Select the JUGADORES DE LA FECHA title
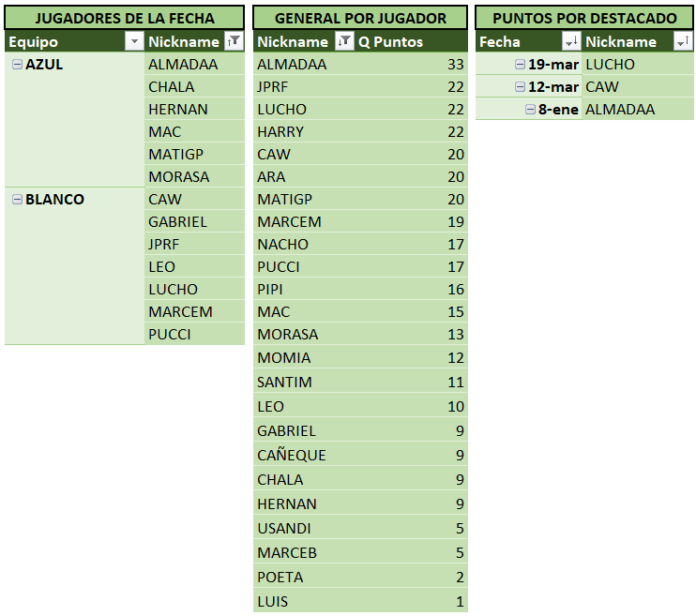Viewport: 696px width, 616px height. coord(124,18)
